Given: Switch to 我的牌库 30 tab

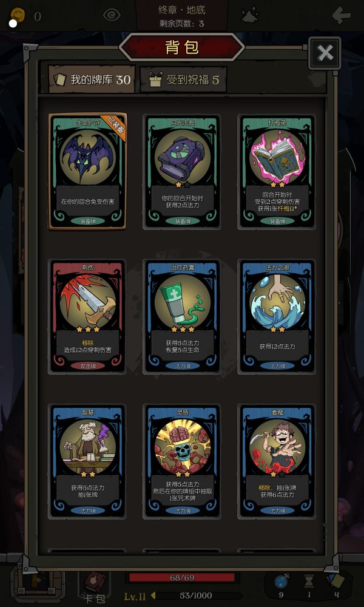Looking at the screenshot, I should tap(92, 80).
